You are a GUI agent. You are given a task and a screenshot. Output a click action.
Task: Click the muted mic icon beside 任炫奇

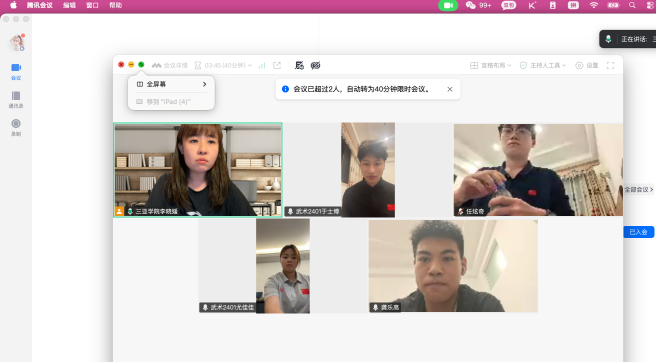(x=461, y=211)
